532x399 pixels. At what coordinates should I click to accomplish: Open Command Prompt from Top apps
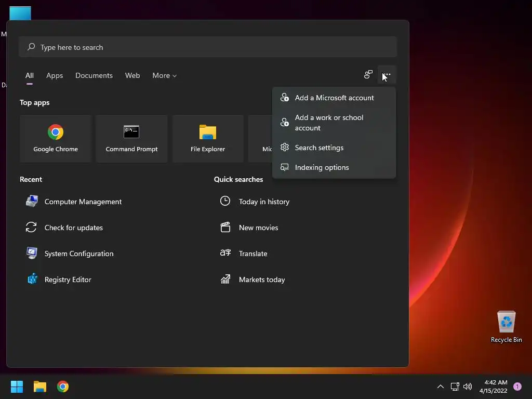(131, 139)
